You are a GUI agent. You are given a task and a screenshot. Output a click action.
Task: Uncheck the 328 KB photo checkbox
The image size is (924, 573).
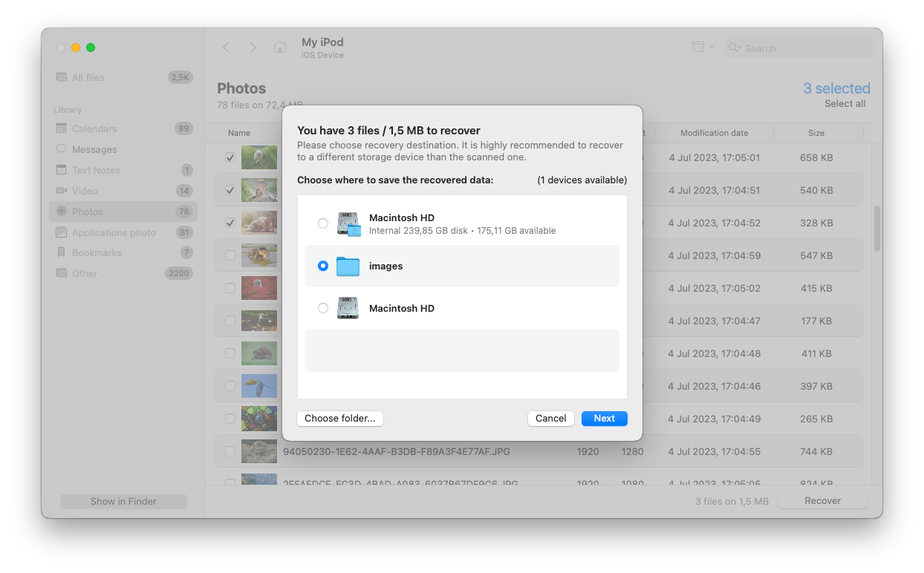(x=230, y=223)
